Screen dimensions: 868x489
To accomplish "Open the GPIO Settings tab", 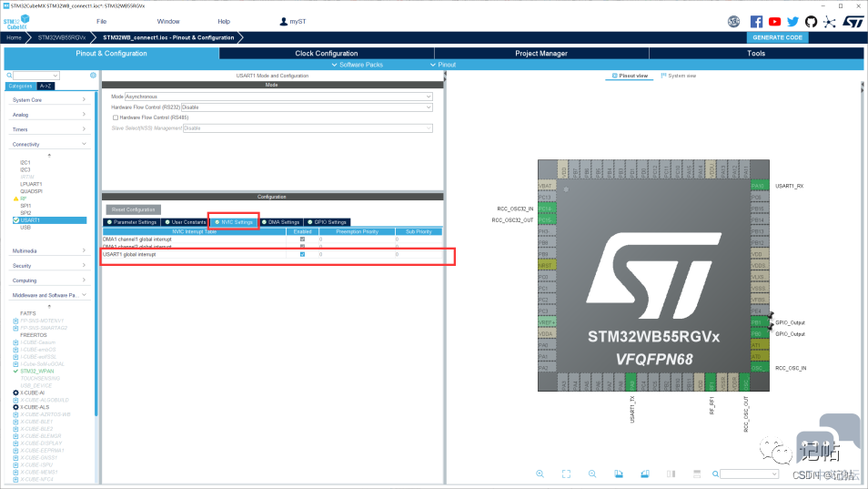I will click(328, 222).
